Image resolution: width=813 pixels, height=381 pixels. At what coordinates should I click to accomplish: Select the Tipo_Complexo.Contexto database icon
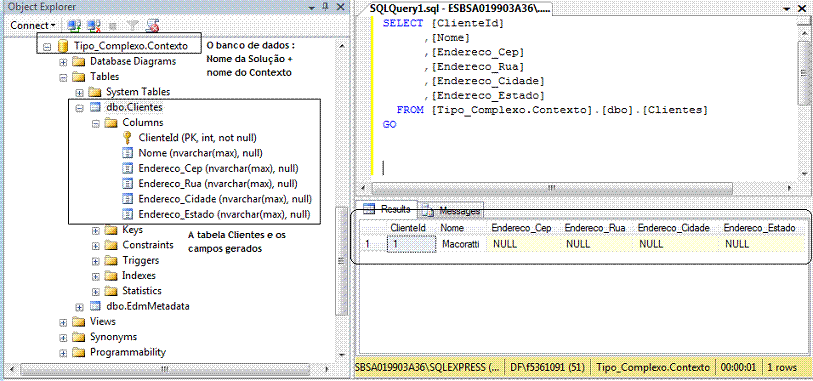tap(63, 46)
